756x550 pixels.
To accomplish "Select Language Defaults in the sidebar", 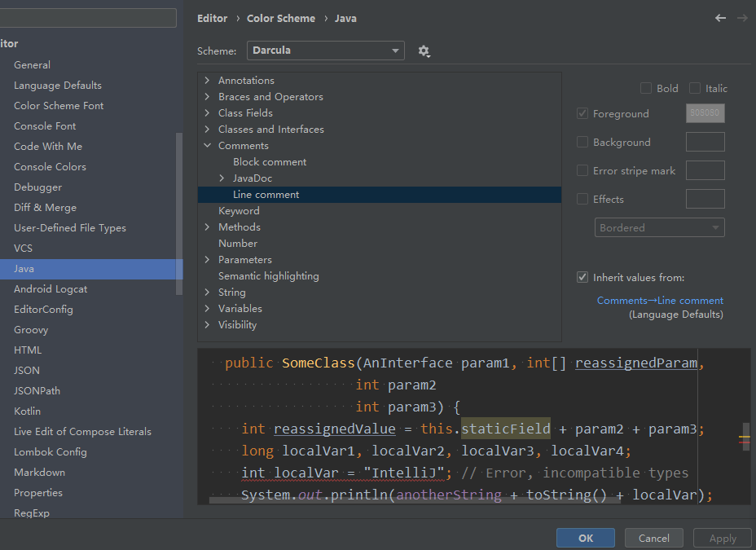I will click(x=58, y=86).
